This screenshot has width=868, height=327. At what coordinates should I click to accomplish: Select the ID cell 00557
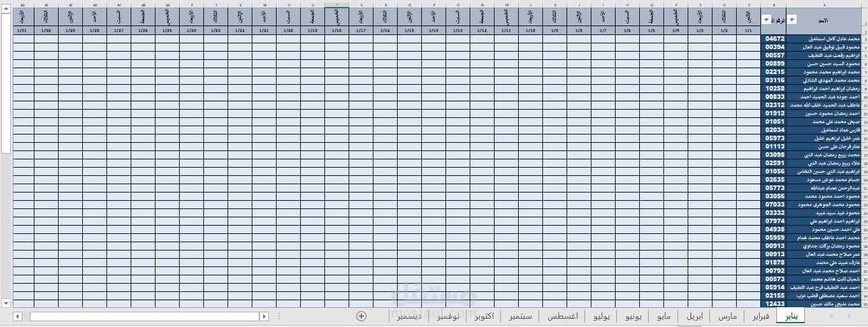pos(774,55)
